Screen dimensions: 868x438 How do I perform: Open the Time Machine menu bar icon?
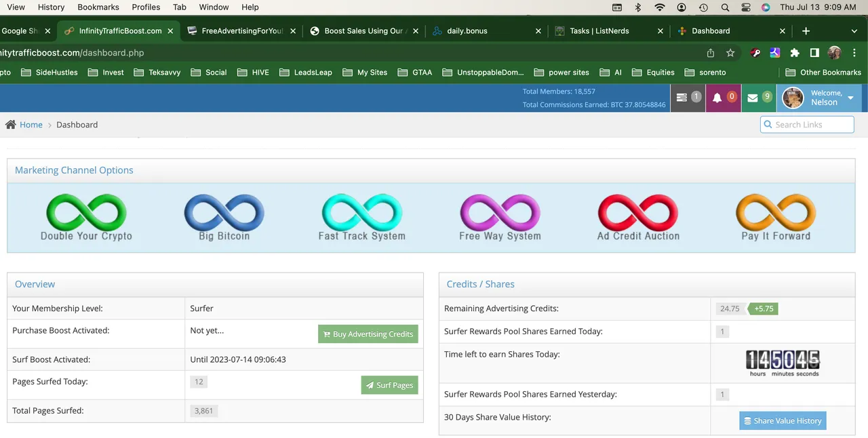pyautogui.click(x=703, y=7)
